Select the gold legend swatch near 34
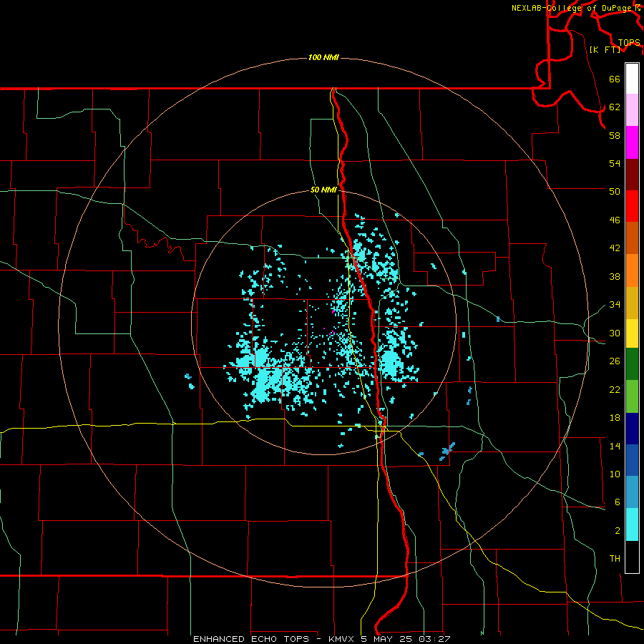 pos(632,303)
